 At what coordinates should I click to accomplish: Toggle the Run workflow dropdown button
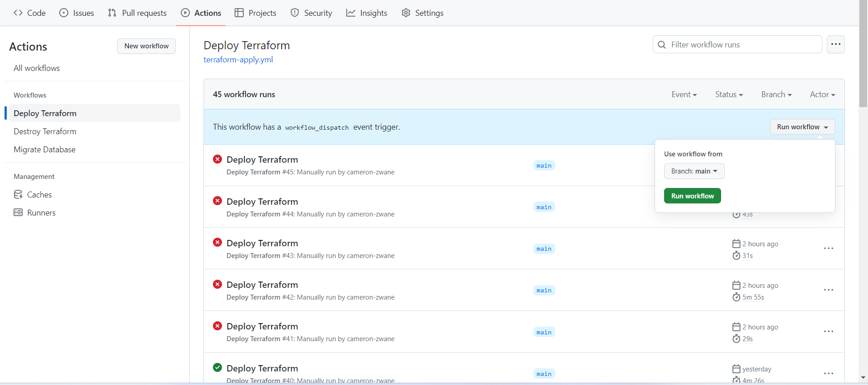pos(802,127)
